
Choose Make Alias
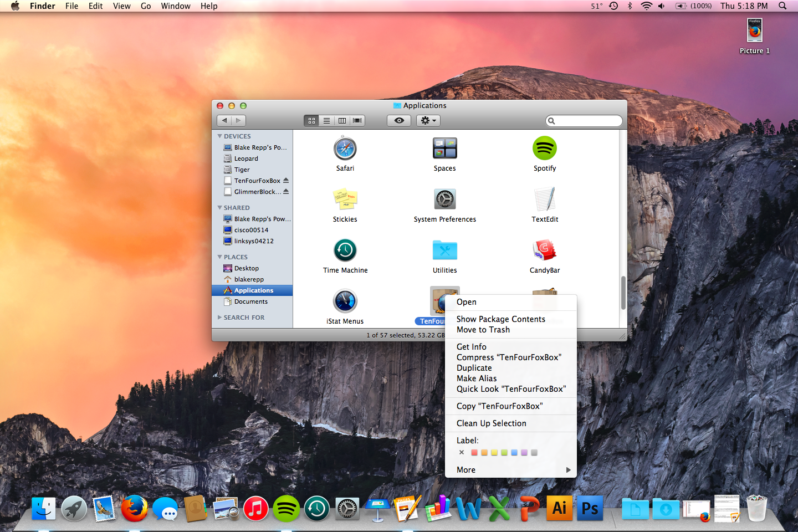click(511, 378)
